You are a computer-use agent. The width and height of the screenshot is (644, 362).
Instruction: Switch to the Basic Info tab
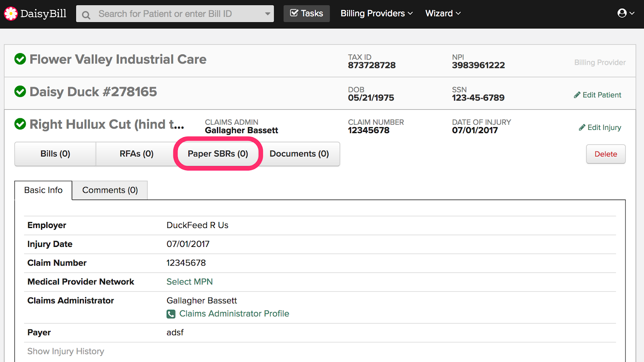point(43,190)
